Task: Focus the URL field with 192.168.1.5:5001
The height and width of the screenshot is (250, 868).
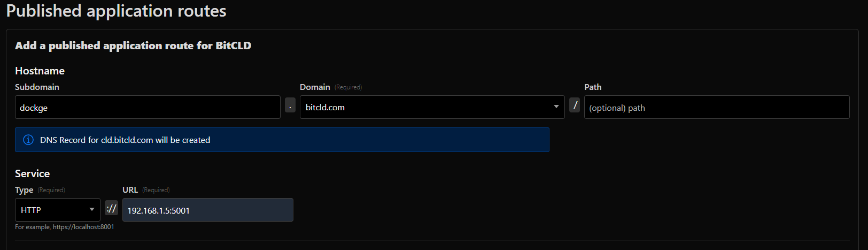Action: click(207, 210)
